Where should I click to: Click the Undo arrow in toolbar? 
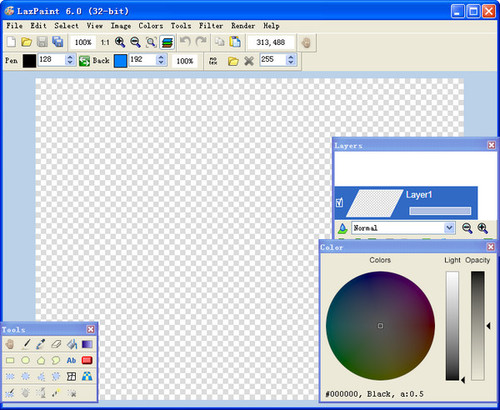click(185, 42)
